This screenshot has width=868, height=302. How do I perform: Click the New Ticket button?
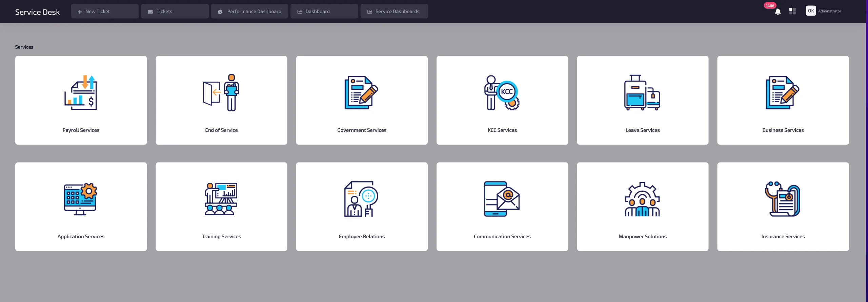click(105, 12)
